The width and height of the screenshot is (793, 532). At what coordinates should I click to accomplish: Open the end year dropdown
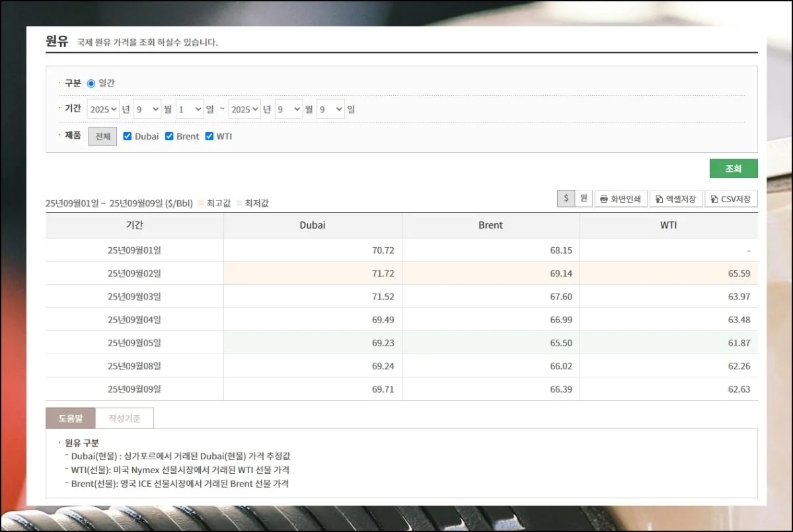pyautogui.click(x=245, y=109)
